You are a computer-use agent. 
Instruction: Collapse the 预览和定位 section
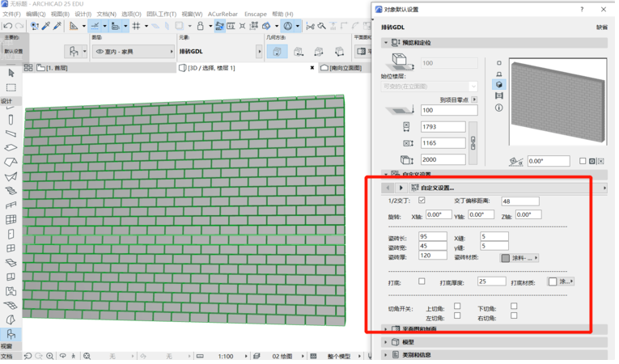(386, 43)
